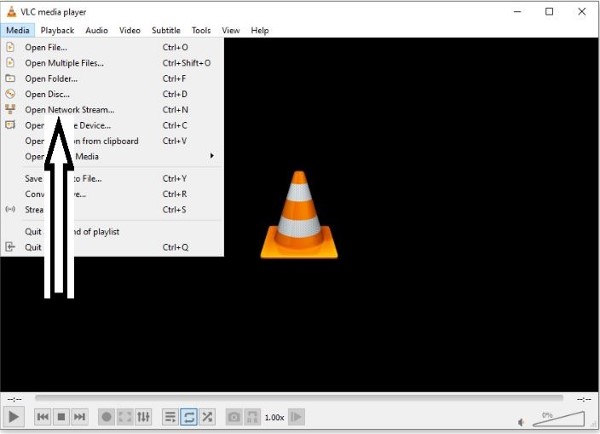Select Open Location from clipboard
Image resolution: width=600 pixels, height=434 pixels.
pyautogui.click(x=112, y=141)
